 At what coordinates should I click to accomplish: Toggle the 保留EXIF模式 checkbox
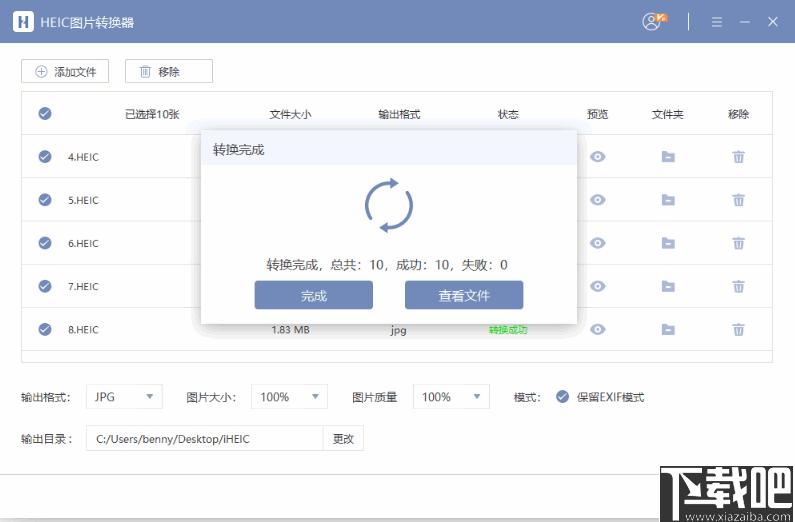click(x=562, y=396)
